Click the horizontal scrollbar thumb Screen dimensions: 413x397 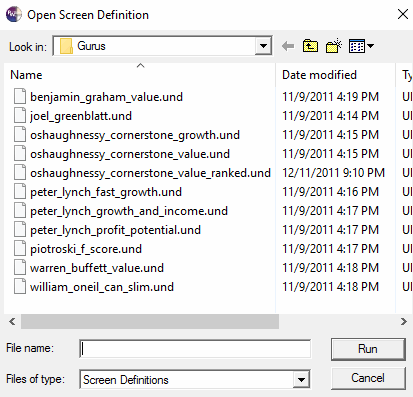tap(150, 321)
